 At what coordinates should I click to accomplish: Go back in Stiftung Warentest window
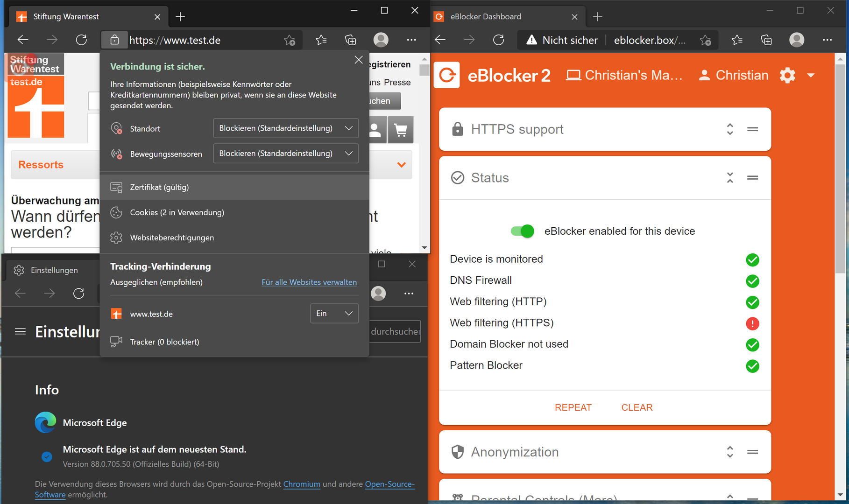pos(23,40)
